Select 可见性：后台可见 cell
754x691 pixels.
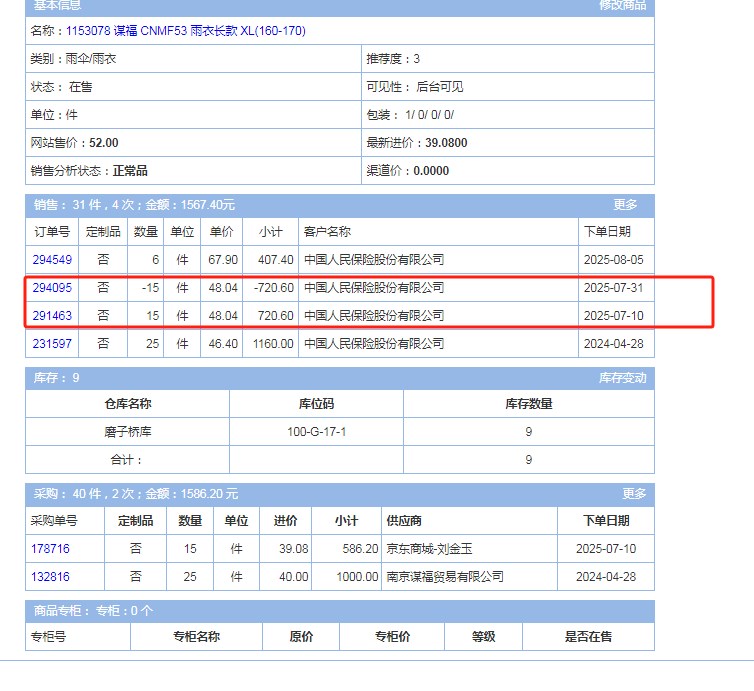[508, 87]
